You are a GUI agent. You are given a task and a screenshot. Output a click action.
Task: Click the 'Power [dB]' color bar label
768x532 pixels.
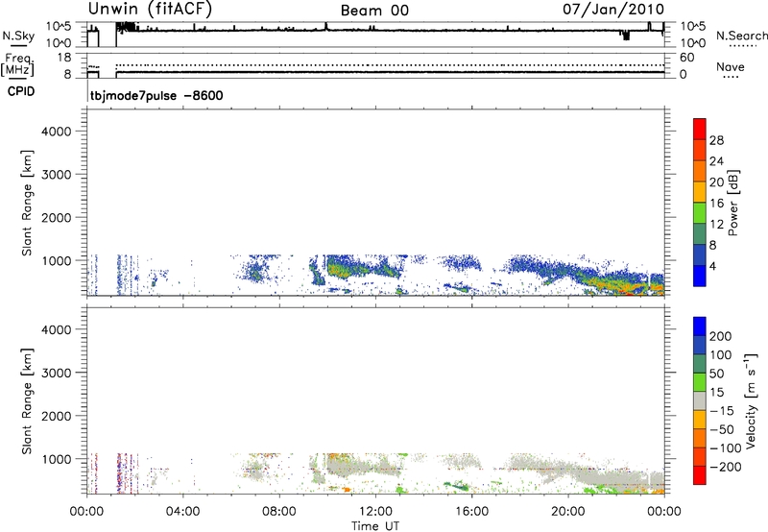coord(733,203)
